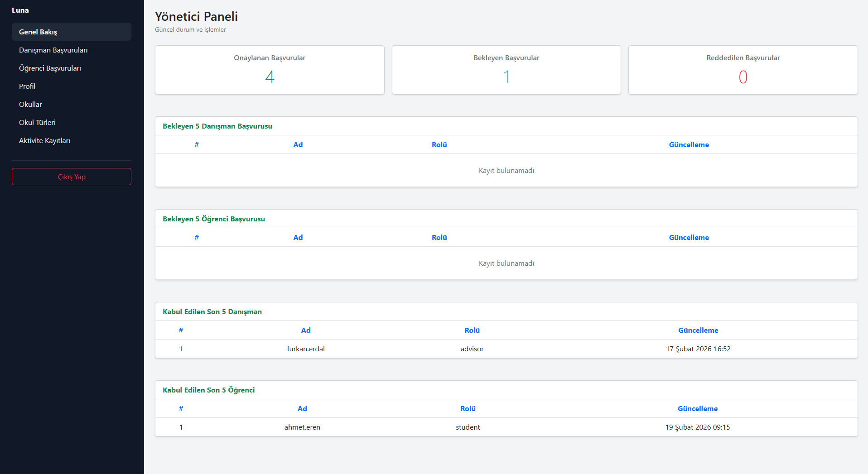
Task: Select the furkan.erdal advisor row
Action: coord(506,349)
